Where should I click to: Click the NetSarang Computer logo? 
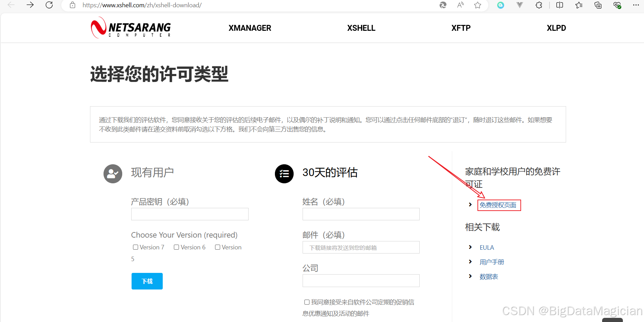131,28
